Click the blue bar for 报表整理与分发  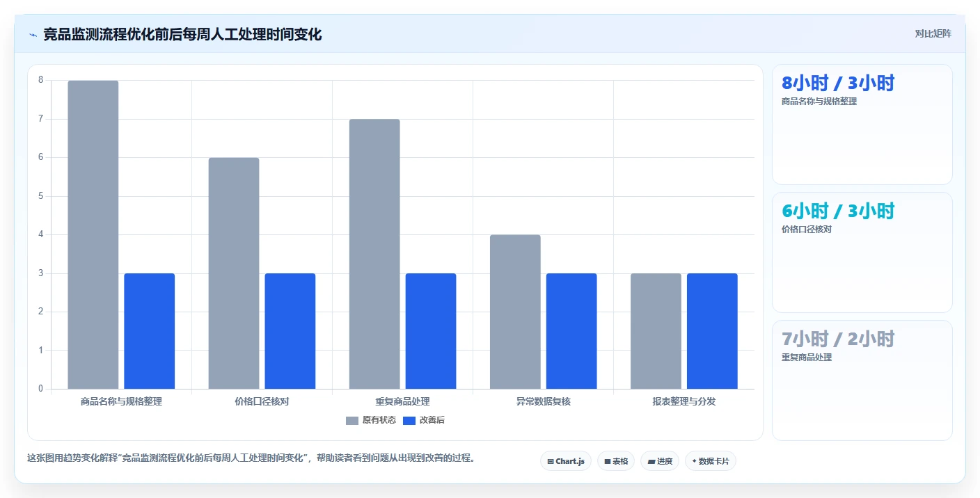(712, 331)
